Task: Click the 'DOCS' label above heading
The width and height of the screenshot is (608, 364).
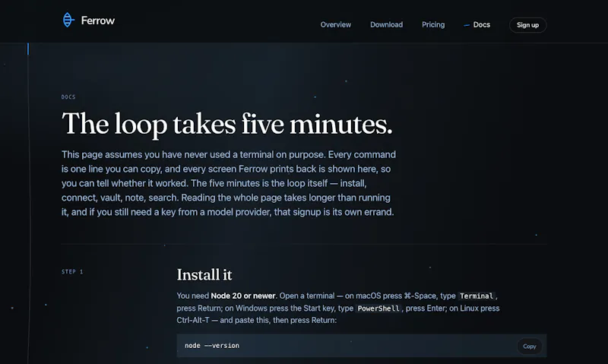Action: pyautogui.click(x=68, y=97)
